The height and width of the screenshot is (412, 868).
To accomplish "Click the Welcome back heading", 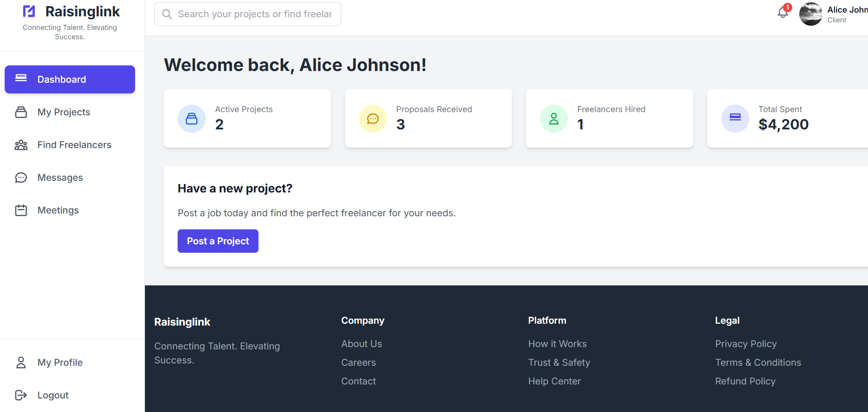I will [295, 65].
